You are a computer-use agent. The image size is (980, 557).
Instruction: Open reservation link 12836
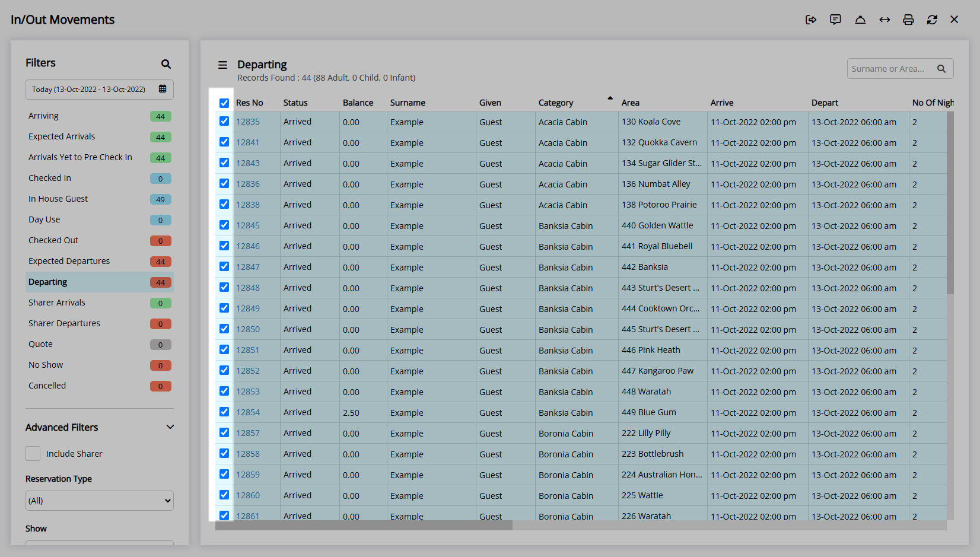[x=248, y=184]
